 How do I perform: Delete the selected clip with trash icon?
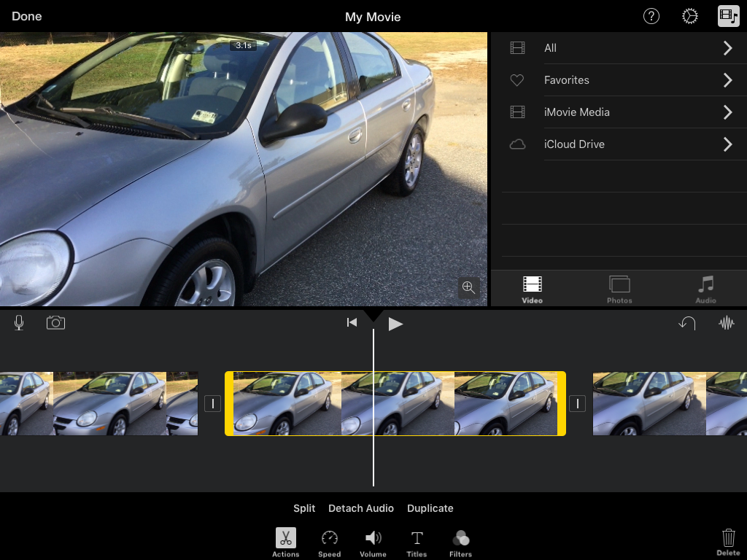(x=728, y=542)
